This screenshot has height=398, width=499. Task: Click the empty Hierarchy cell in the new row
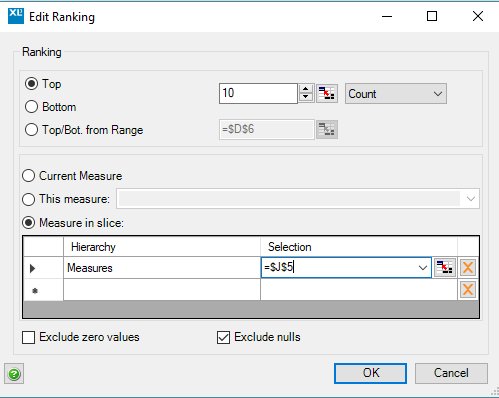(x=162, y=290)
